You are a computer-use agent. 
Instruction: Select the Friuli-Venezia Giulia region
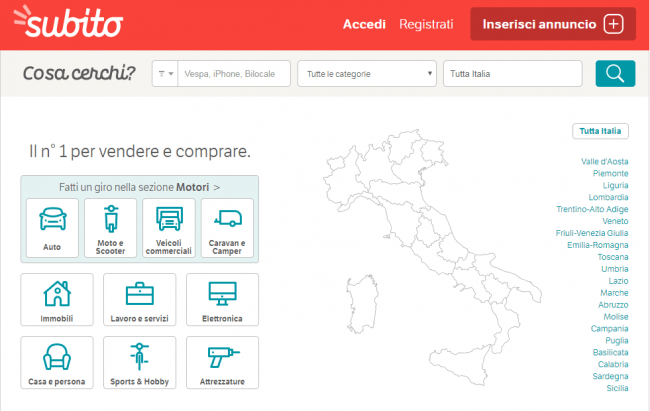coord(592,233)
